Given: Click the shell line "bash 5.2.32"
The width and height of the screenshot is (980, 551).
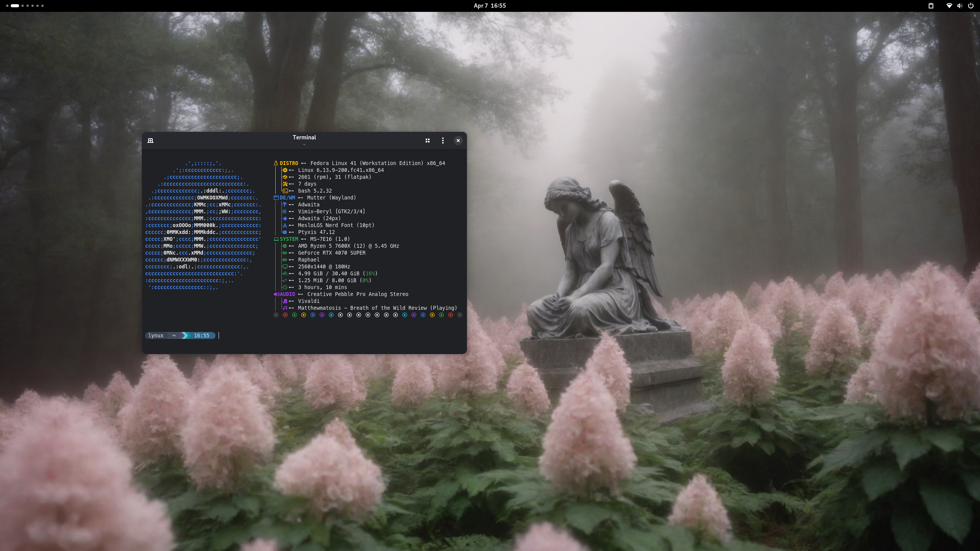Looking at the screenshot, I should tap(315, 191).
